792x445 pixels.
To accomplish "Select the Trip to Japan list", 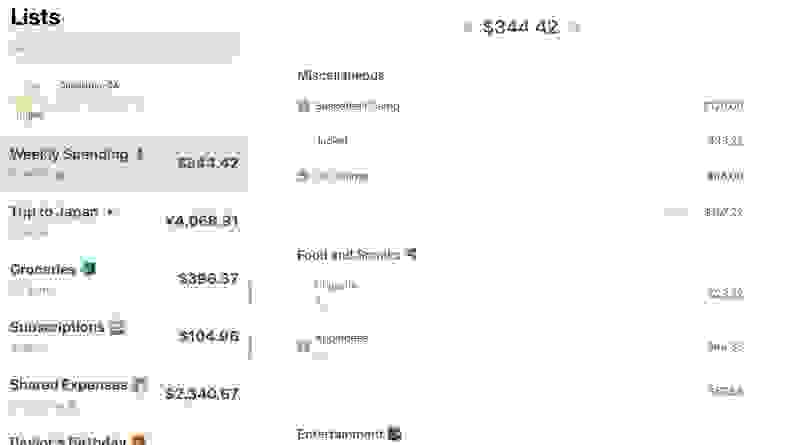I will [124, 221].
